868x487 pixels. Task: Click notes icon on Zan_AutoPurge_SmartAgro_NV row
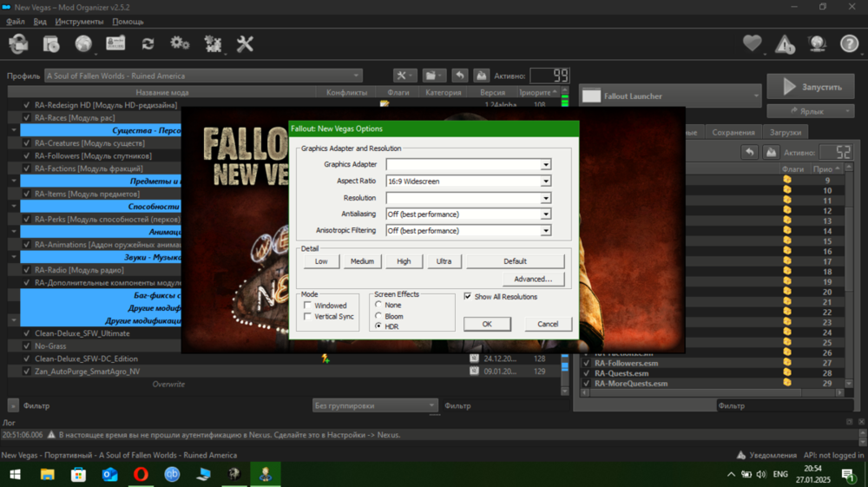click(x=475, y=371)
